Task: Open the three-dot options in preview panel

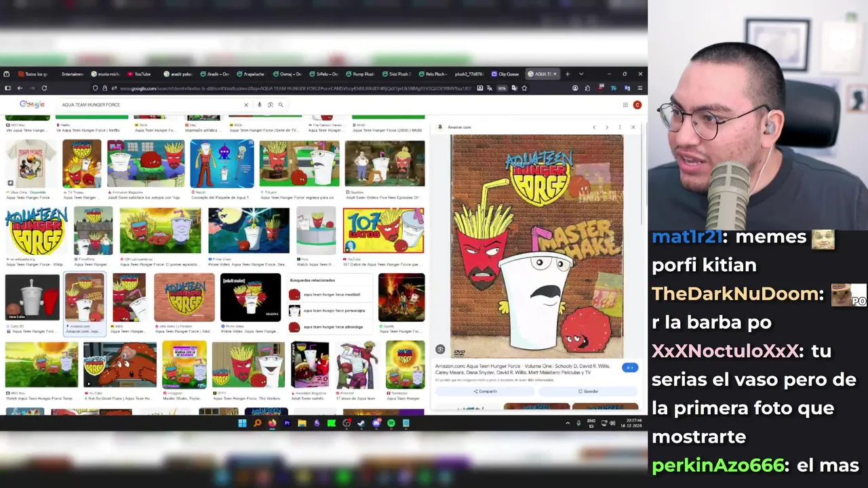Action: [x=620, y=127]
